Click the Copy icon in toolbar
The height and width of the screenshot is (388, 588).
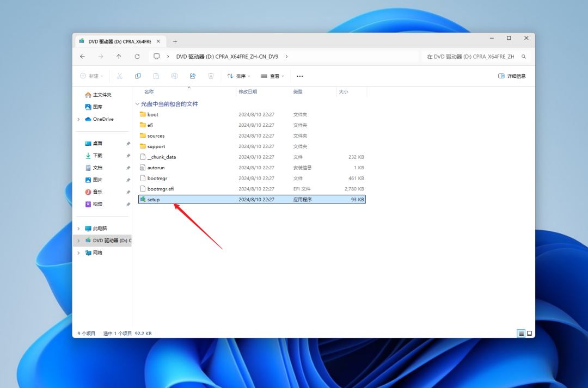138,76
